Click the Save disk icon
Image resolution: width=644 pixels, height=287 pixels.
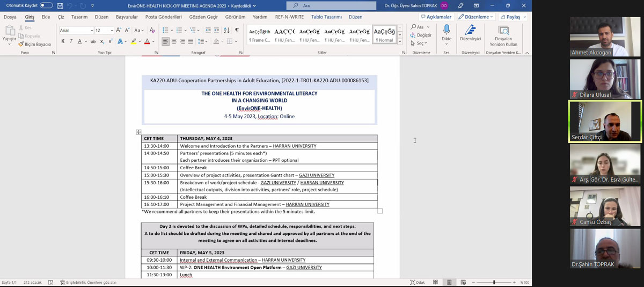[x=60, y=5]
